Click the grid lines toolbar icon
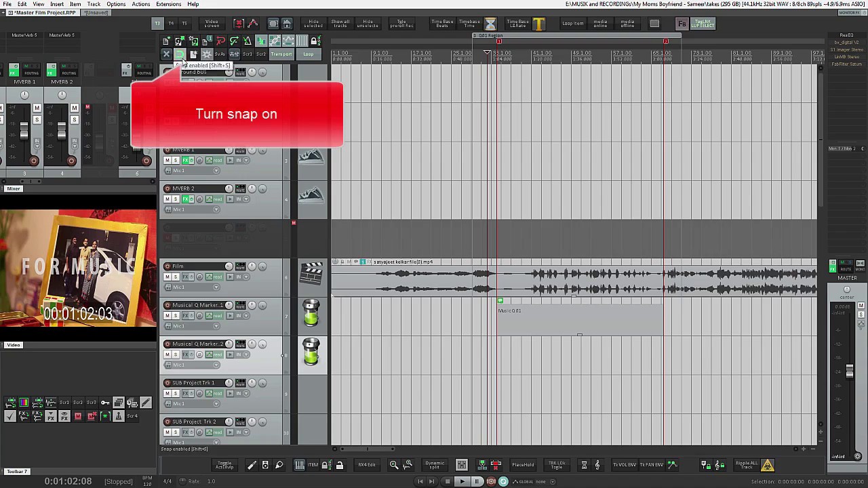The height and width of the screenshot is (488, 868). click(302, 41)
